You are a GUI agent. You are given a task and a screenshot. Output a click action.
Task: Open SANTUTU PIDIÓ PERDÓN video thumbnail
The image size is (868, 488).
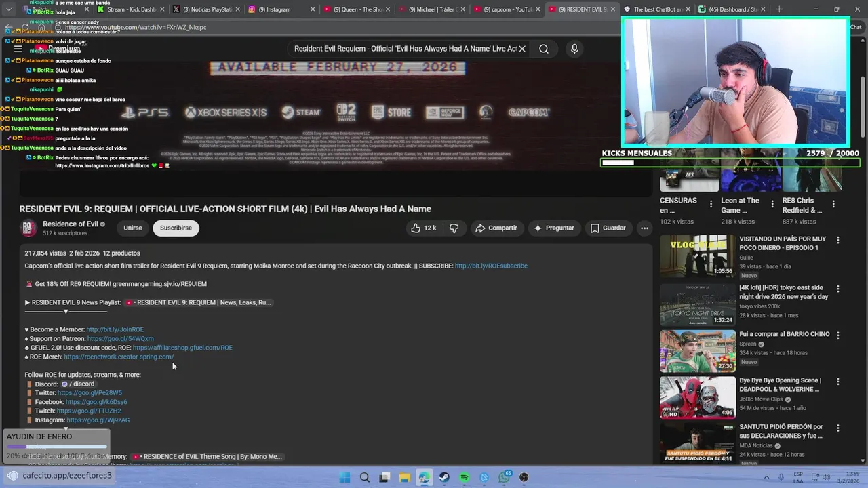698,443
